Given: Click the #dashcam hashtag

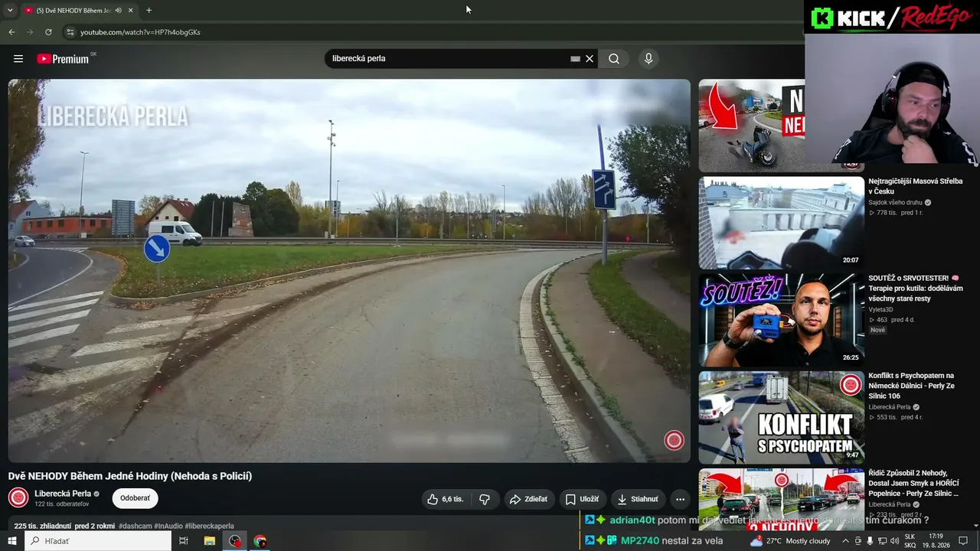Looking at the screenshot, I should click(135, 527).
